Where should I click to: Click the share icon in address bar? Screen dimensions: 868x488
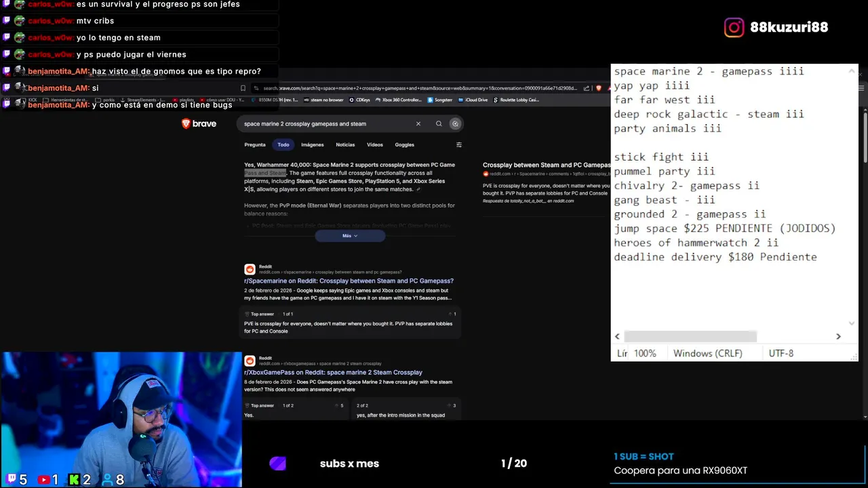point(587,88)
